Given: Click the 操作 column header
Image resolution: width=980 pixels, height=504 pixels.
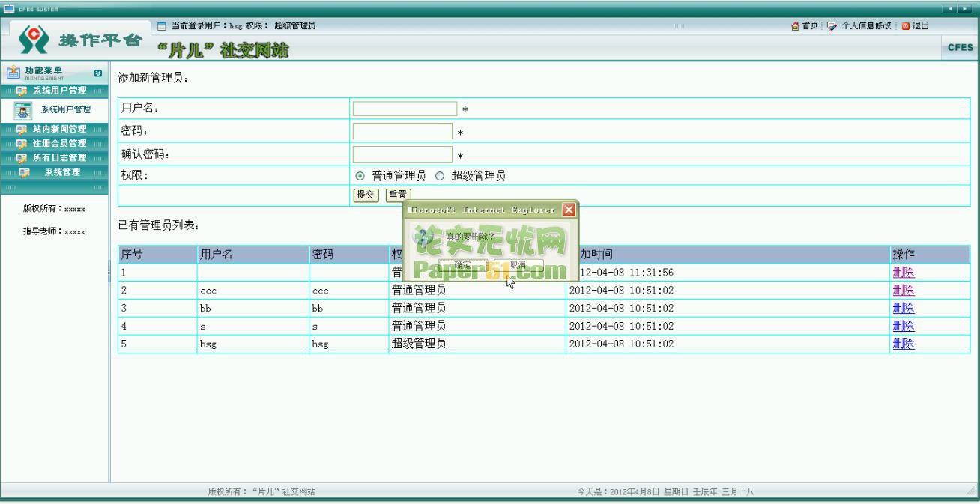Looking at the screenshot, I should click(x=929, y=255).
